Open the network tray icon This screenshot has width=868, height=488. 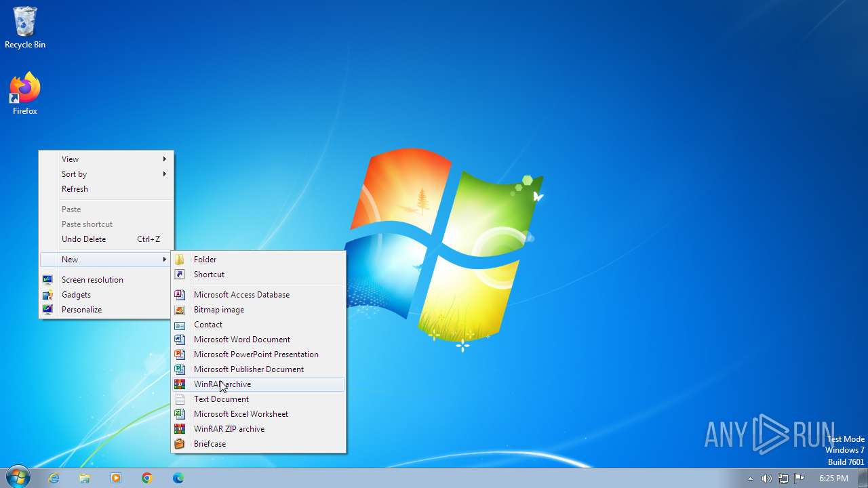(x=783, y=479)
